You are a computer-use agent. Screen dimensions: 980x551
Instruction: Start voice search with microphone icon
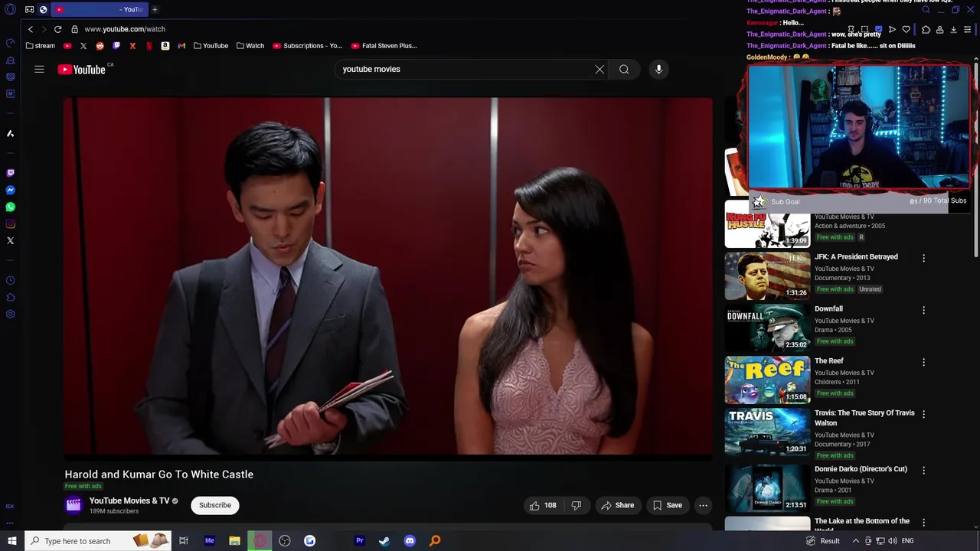click(x=658, y=70)
